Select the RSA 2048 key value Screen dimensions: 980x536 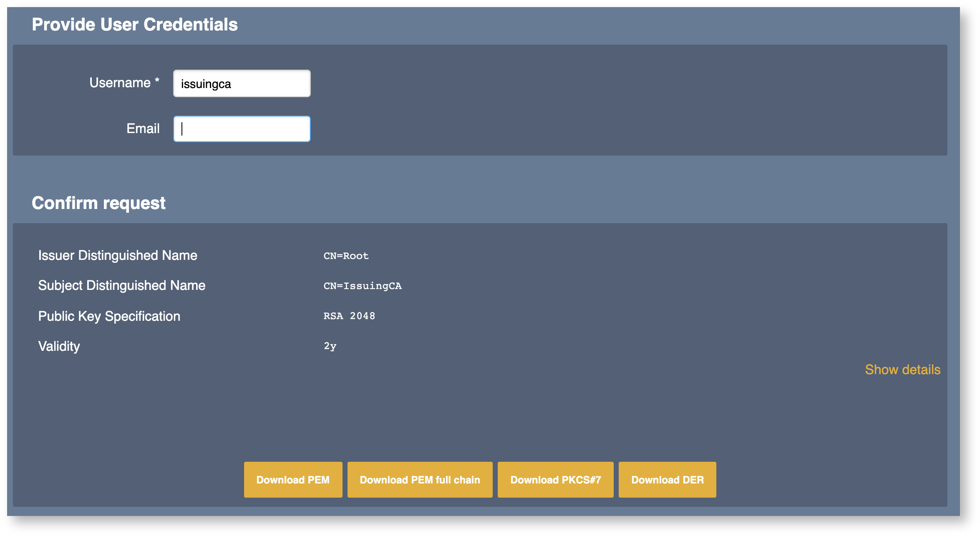pos(349,316)
